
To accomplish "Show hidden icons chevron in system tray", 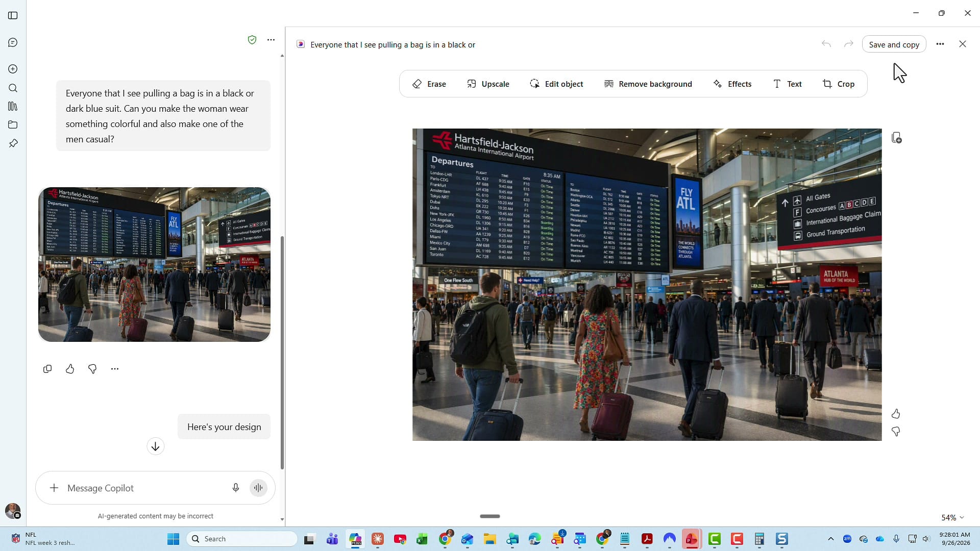I will [830, 539].
